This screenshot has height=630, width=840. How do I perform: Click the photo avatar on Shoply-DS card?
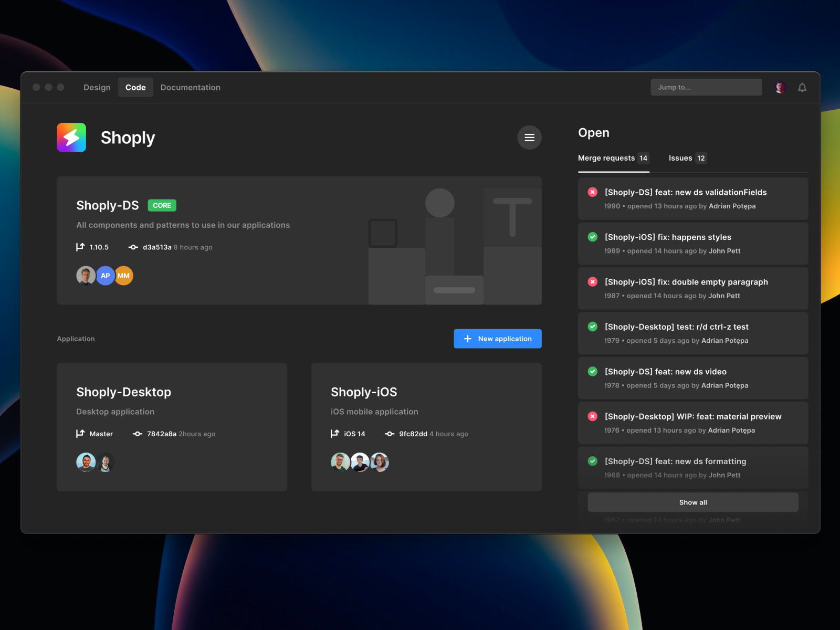pos(86,276)
